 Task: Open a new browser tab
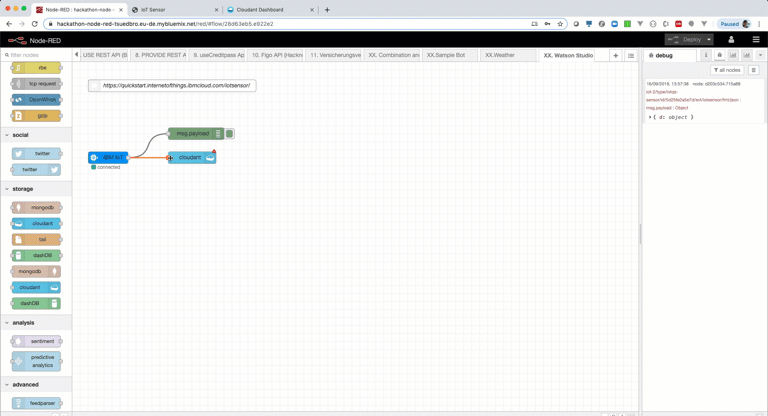[327, 10]
